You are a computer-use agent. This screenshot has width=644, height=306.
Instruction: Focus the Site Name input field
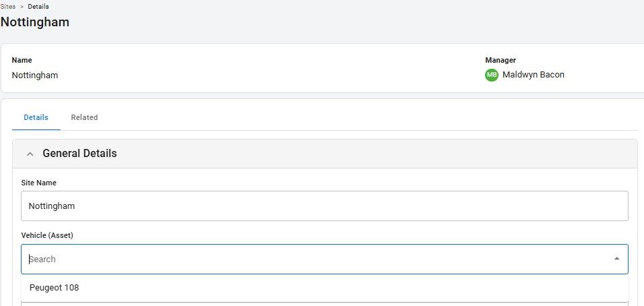(x=324, y=206)
